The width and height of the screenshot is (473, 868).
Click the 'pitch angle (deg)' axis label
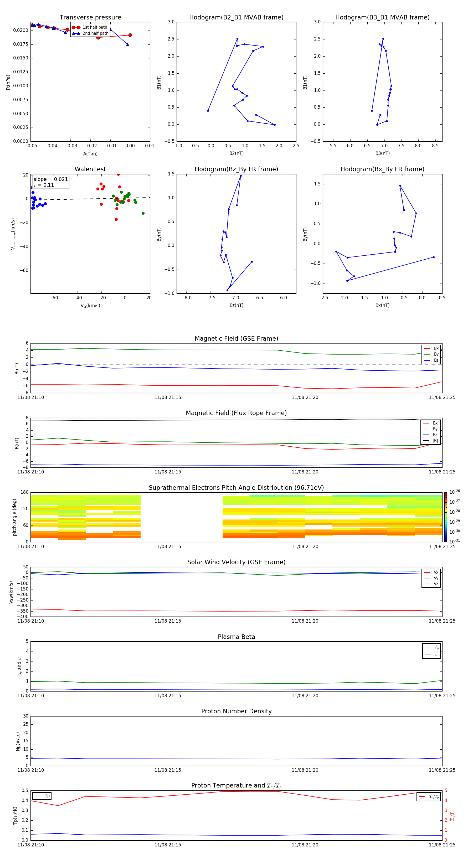(14, 517)
